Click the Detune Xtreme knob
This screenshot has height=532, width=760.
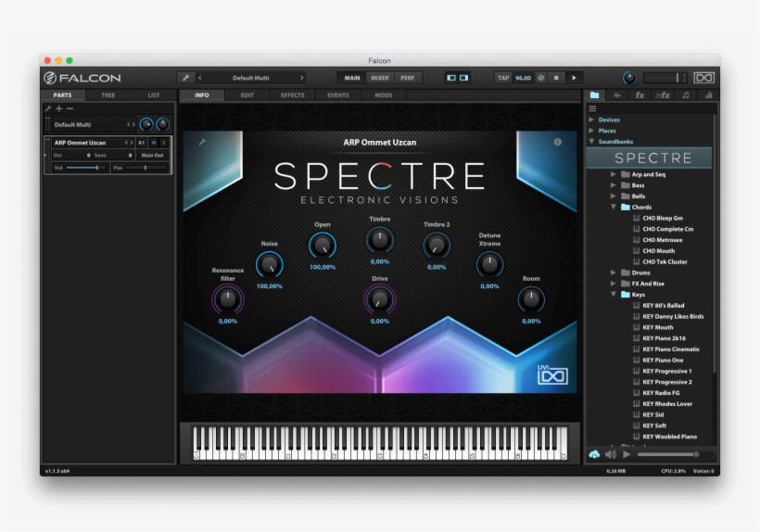(489, 264)
